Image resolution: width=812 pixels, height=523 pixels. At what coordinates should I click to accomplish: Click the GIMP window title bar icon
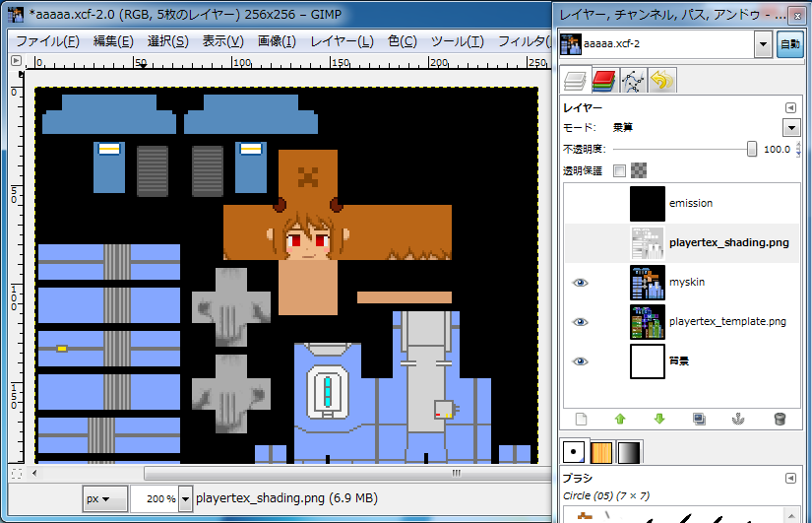coord(16,14)
